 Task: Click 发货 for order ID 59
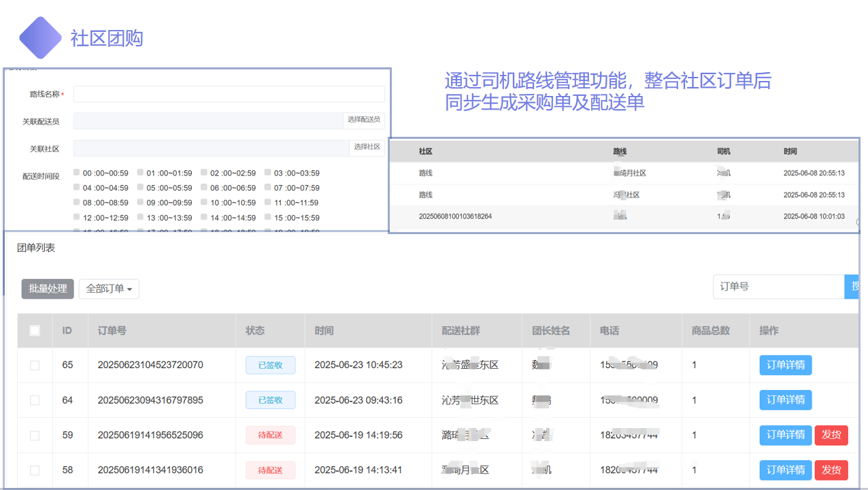(831, 435)
